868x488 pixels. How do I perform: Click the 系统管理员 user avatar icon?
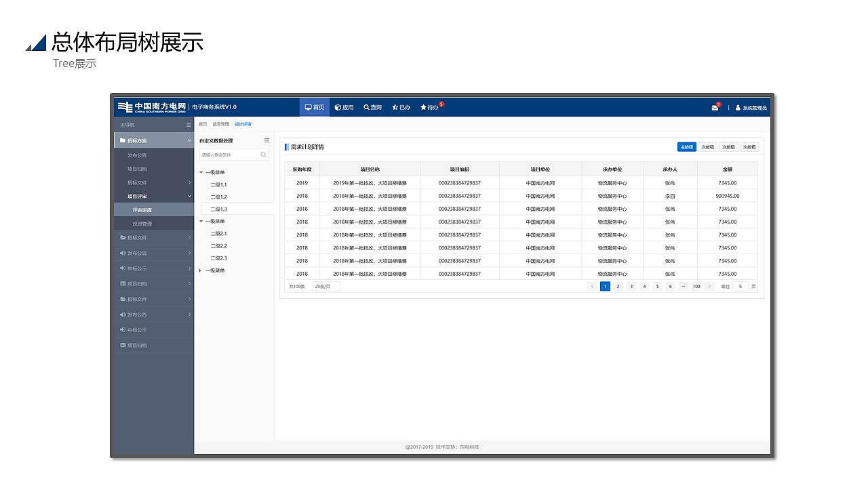click(738, 107)
